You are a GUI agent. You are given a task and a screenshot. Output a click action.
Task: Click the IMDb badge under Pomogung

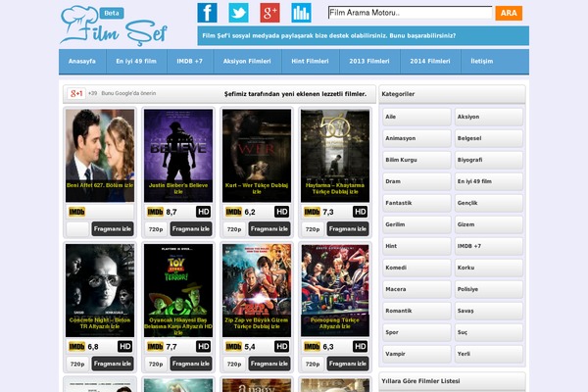(x=312, y=347)
